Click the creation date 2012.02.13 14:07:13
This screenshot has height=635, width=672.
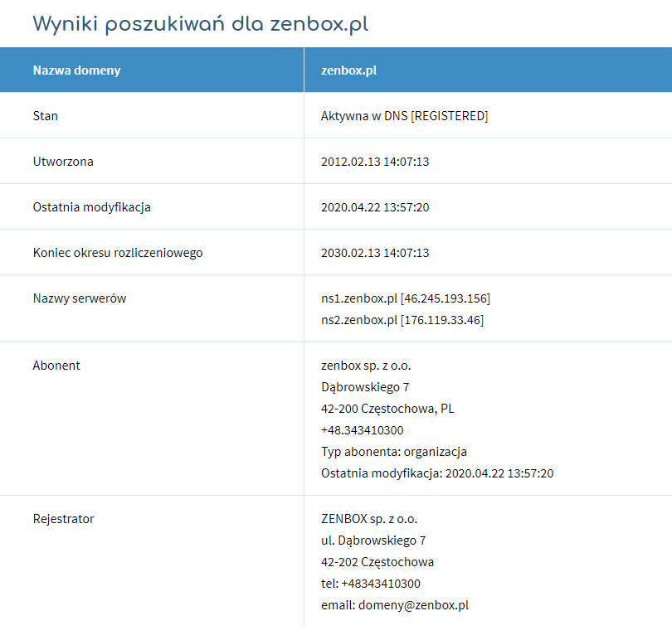(375, 161)
